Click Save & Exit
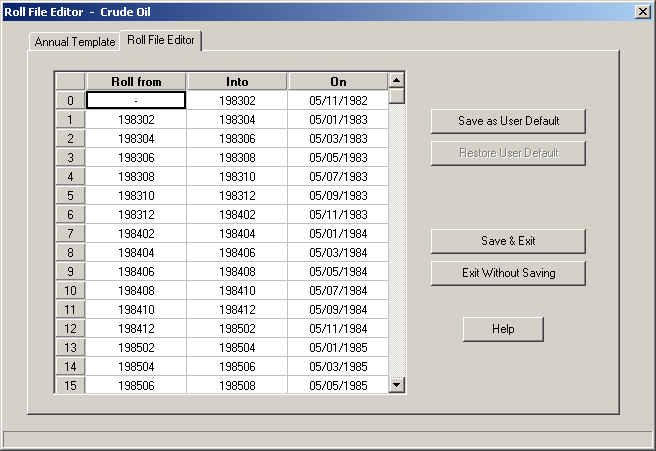Screen dimensions: 656x451 508,241
